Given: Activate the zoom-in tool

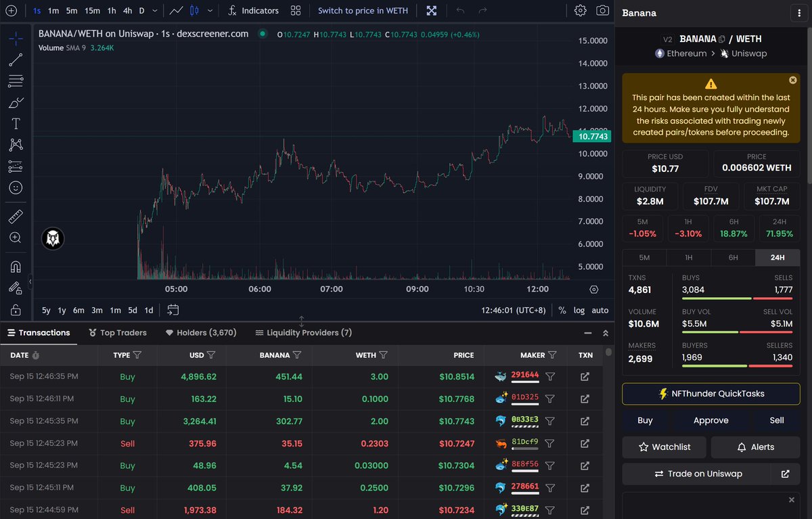Looking at the screenshot, I should 16,238.
